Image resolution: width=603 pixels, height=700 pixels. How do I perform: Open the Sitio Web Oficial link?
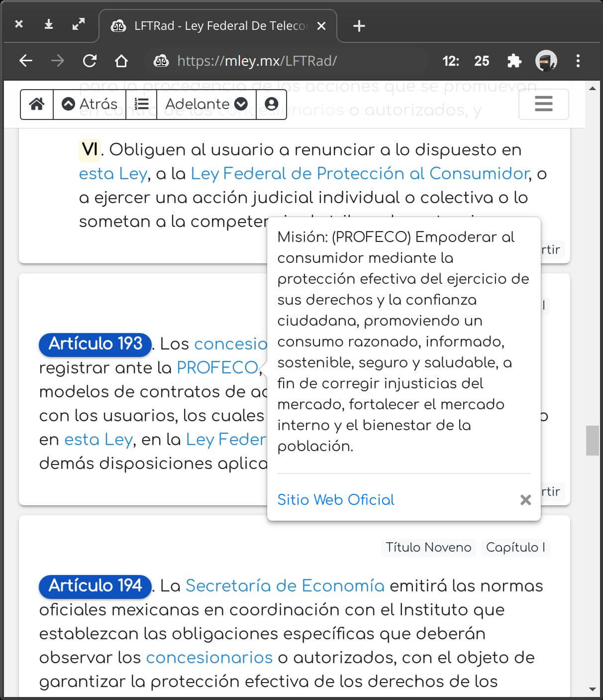pos(335,499)
